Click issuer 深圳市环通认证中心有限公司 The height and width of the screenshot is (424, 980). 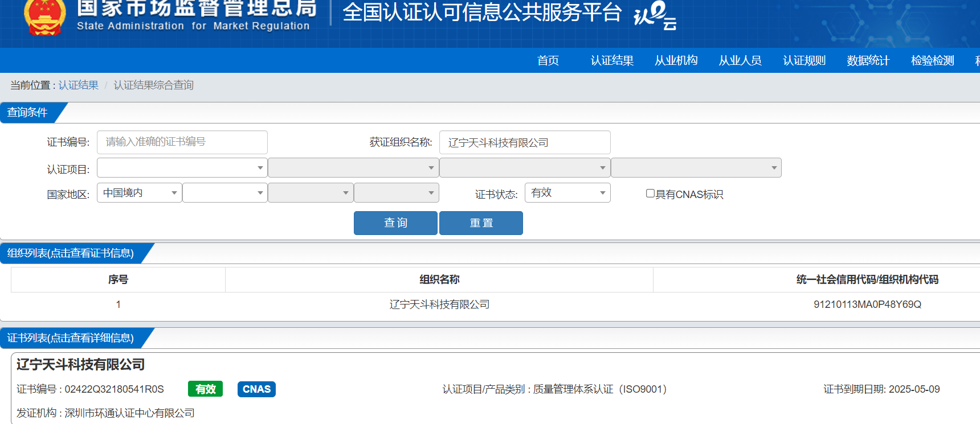click(x=129, y=413)
